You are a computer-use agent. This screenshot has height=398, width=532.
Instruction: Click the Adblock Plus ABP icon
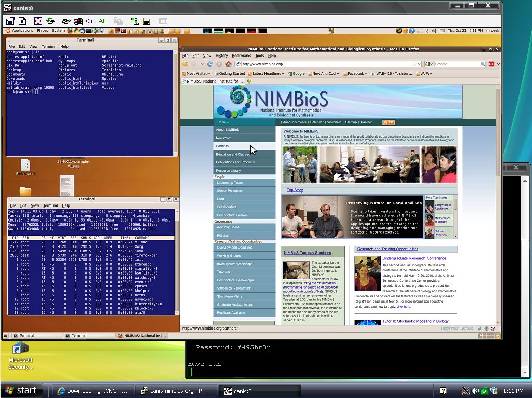tap(491, 64)
